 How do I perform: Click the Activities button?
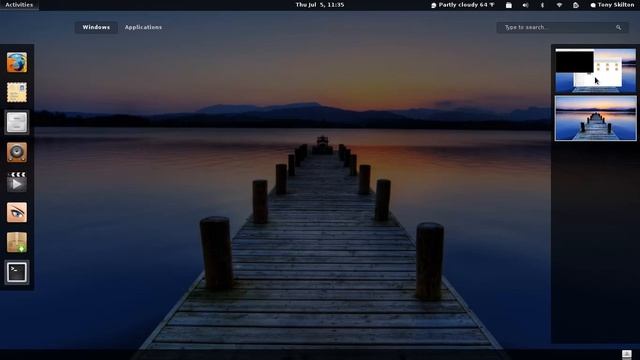tap(19, 5)
